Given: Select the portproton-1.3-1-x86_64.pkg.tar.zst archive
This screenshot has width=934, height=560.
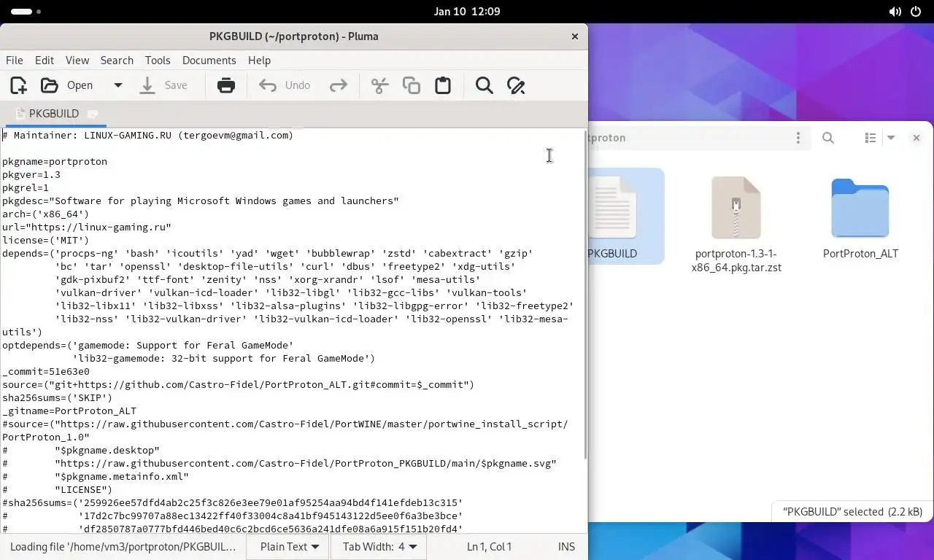Looking at the screenshot, I should tap(736, 225).
